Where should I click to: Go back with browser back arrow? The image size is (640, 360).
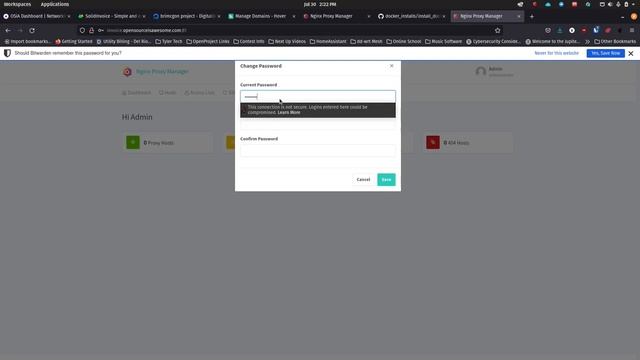pyautogui.click(x=8, y=30)
